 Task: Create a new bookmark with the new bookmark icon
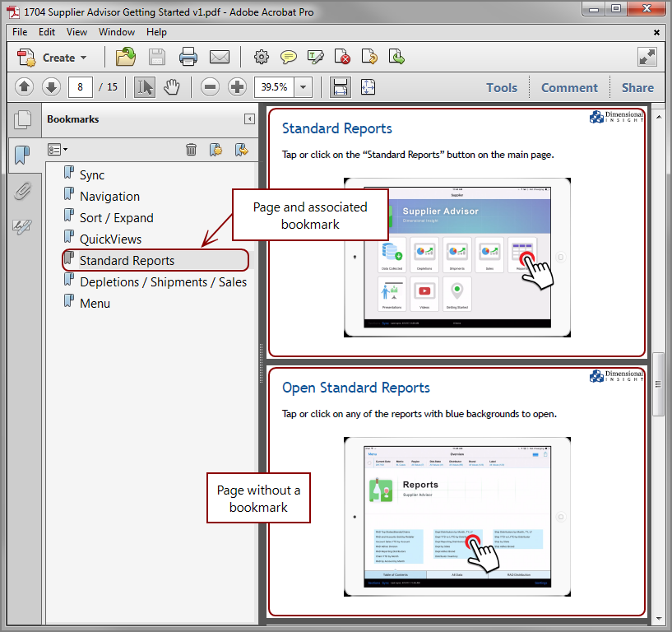click(217, 149)
